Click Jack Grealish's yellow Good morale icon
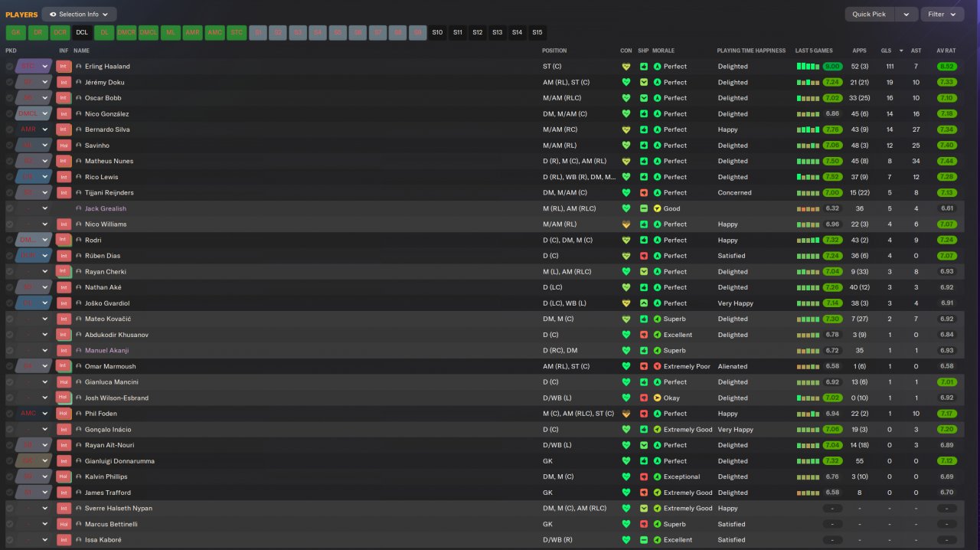The image size is (980, 550). (x=657, y=208)
